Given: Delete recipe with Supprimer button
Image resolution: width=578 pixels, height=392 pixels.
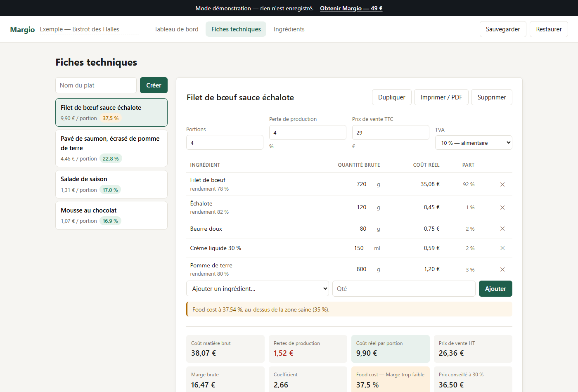Looking at the screenshot, I should (492, 97).
